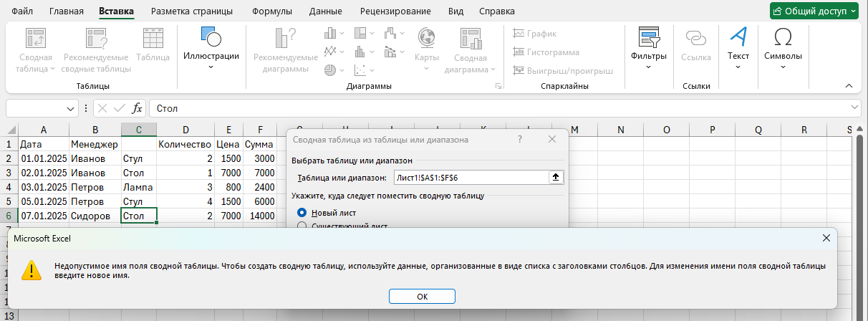The image size is (868, 321).
Task: Collapse the ribbon with the chevron
Action: 849,86
